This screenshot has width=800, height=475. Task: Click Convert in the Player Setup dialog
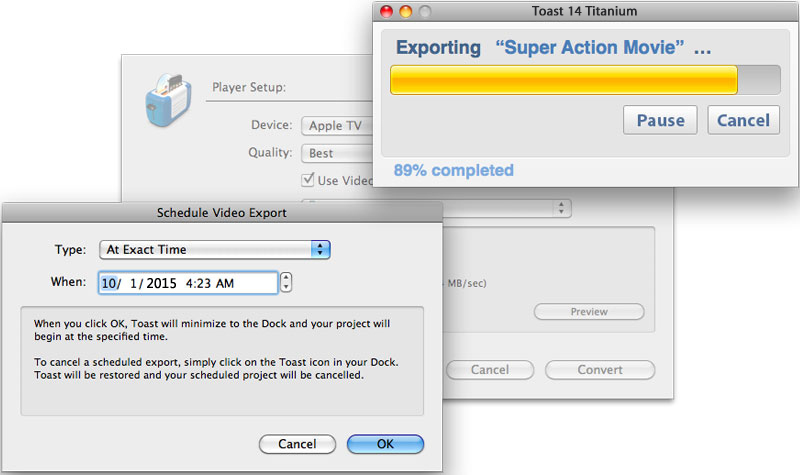click(600, 370)
